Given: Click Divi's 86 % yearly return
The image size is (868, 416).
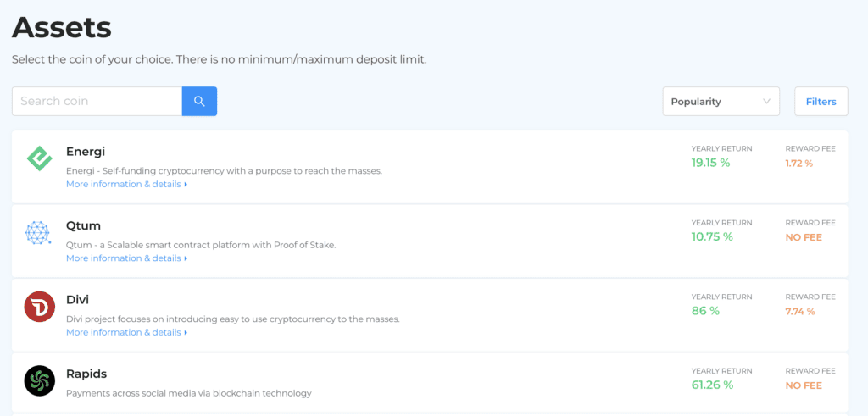Looking at the screenshot, I should click(705, 311).
